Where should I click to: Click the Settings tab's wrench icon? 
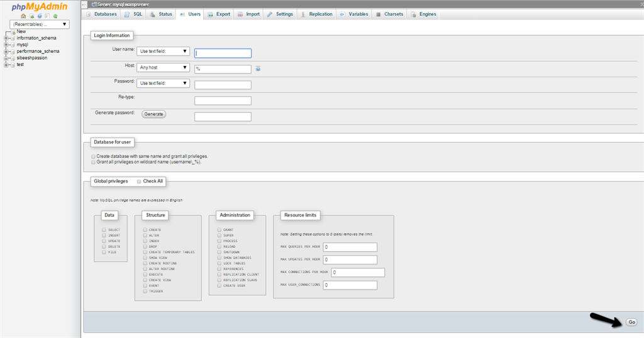[270, 14]
